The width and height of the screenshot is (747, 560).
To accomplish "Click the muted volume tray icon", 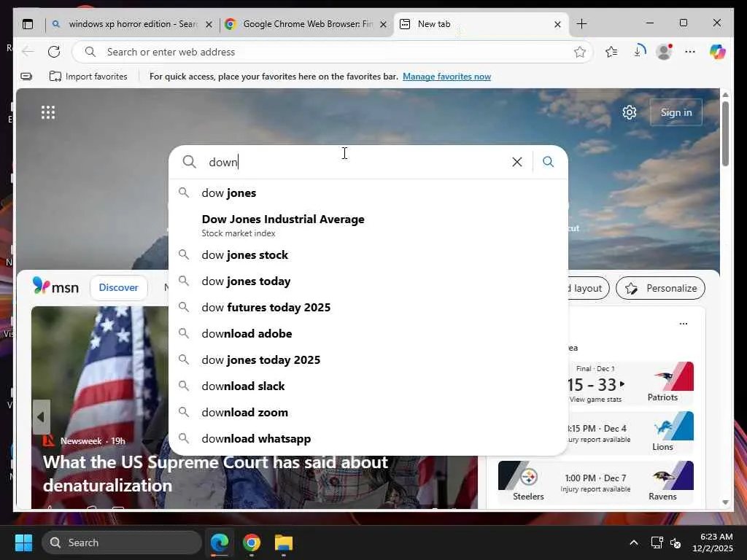I will (676, 542).
